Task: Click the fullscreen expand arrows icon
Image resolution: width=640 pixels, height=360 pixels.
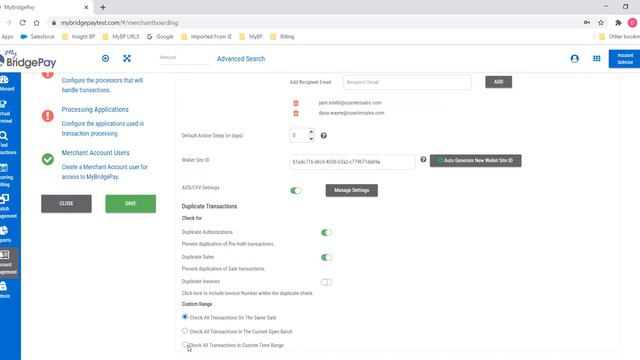Action: [x=127, y=58]
